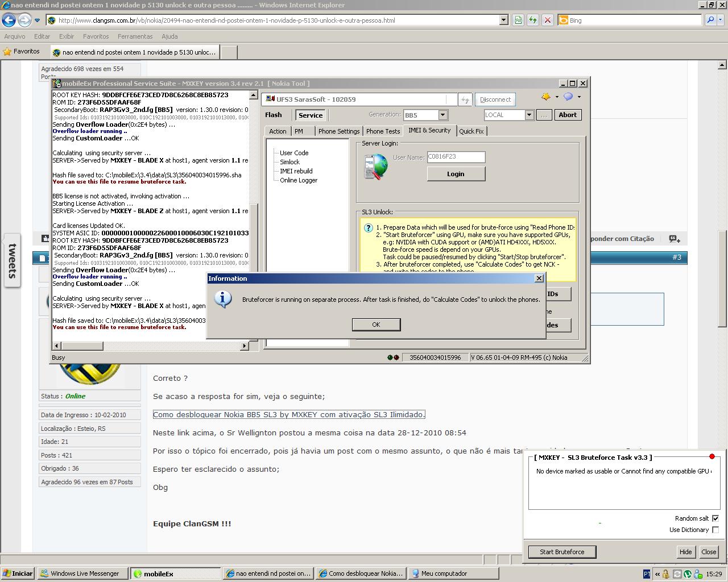728x582 pixels.
Task: Open the Quick Fix tab
Action: tap(471, 131)
